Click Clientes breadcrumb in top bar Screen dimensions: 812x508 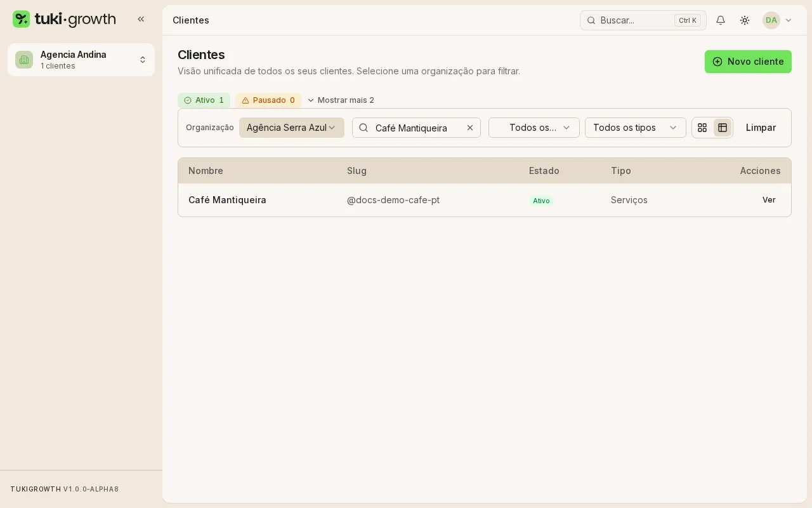[x=191, y=20]
